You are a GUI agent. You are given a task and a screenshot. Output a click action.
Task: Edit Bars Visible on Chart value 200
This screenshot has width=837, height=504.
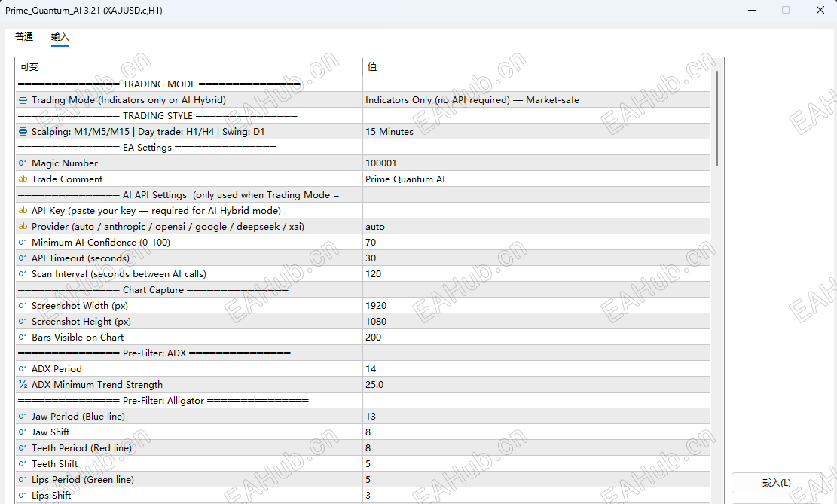point(536,338)
